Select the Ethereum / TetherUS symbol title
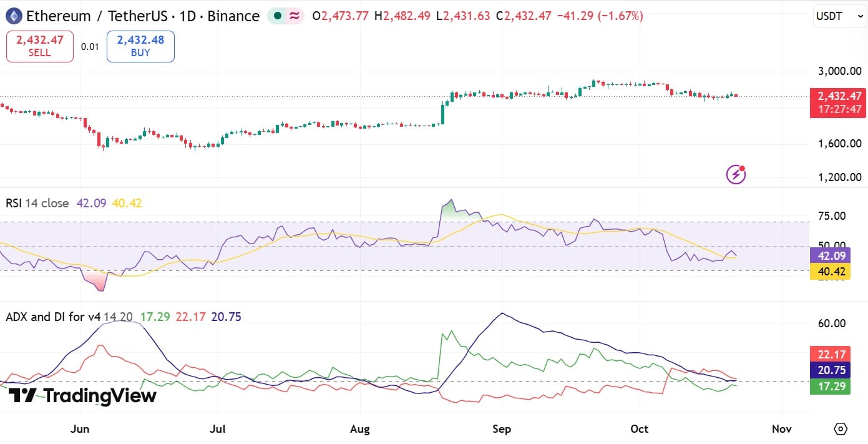The image size is (868, 444). tap(143, 16)
